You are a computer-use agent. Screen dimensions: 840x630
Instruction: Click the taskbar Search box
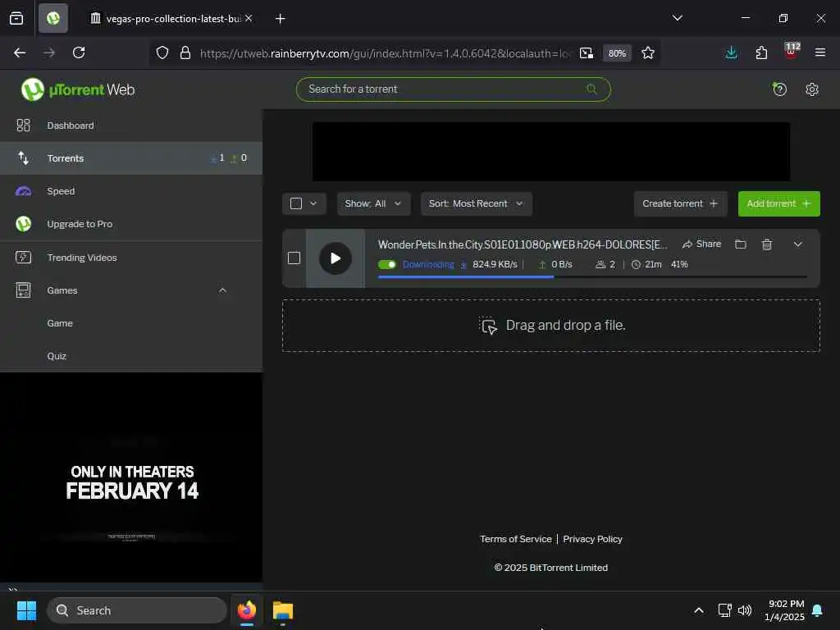coord(137,610)
